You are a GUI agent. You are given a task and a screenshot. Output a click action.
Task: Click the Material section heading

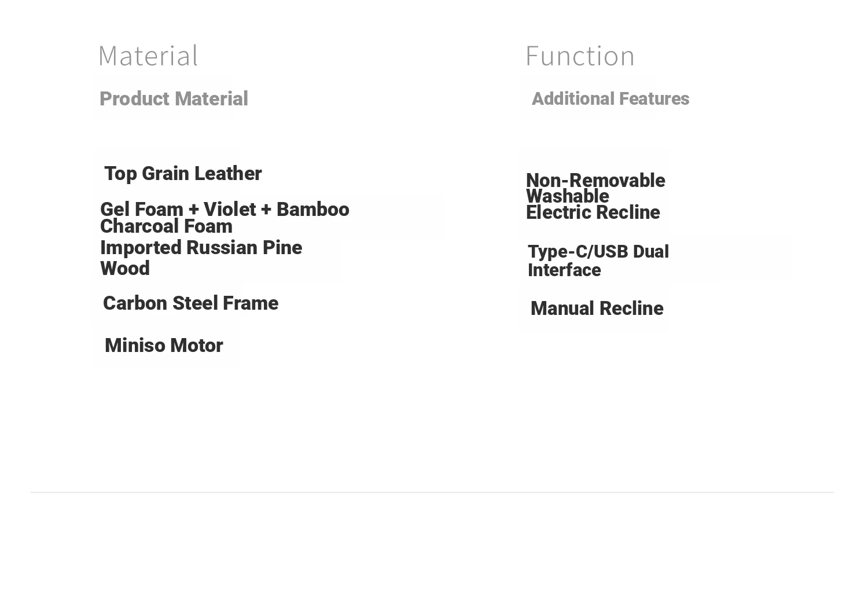(148, 56)
